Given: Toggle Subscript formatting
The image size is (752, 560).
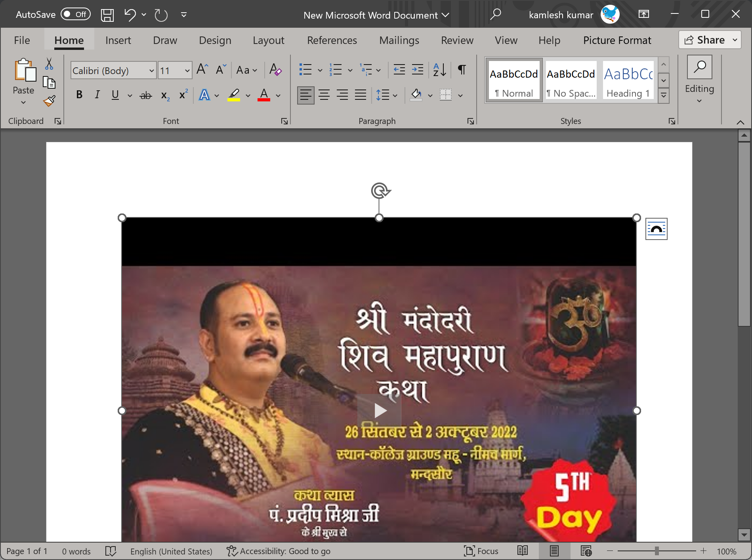Looking at the screenshot, I should 165,95.
